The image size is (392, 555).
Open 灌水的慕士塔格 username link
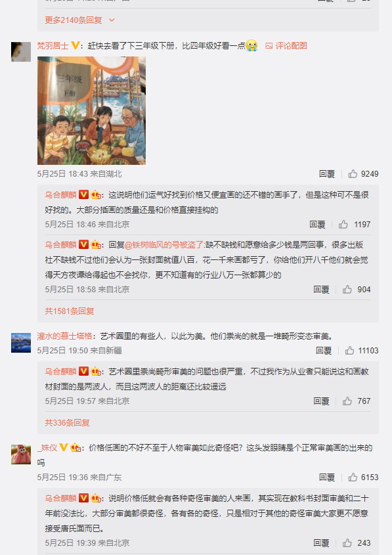click(x=65, y=336)
